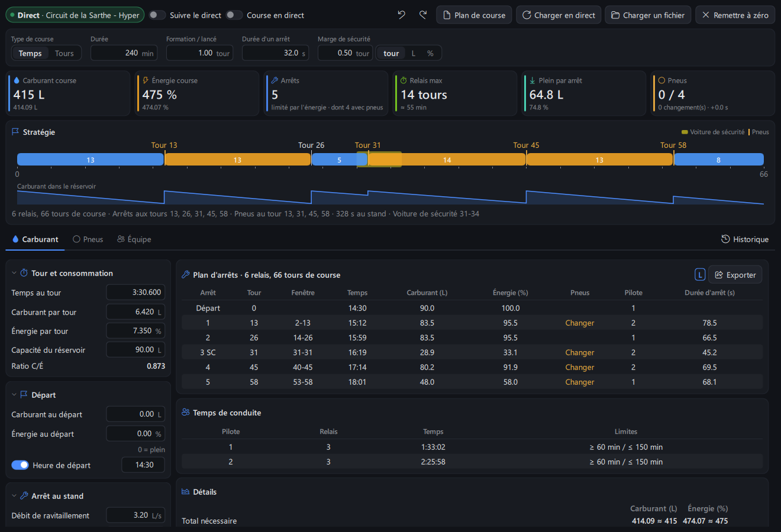Click the Carburant par tour field
Image resolution: width=781 pixels, height=532 pixels.
click(x=135, y=312)
